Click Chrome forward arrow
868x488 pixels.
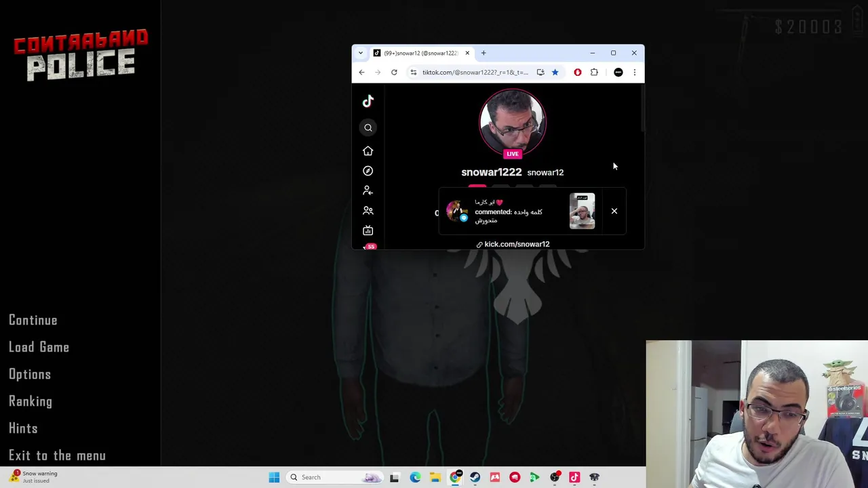[377, 72]
